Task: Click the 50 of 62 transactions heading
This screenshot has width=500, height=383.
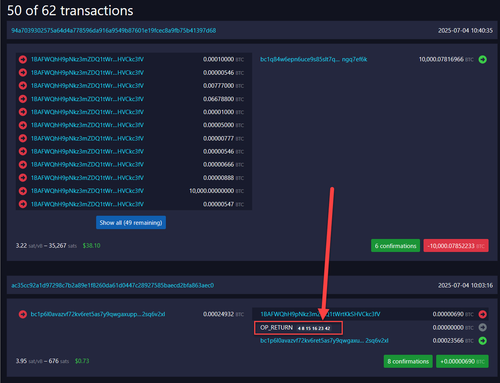Action: click(70, 11)
